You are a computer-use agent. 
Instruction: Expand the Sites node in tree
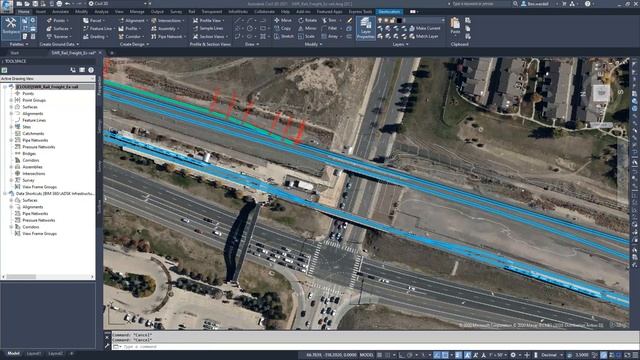pyautogui.click(x=11, y=127)
